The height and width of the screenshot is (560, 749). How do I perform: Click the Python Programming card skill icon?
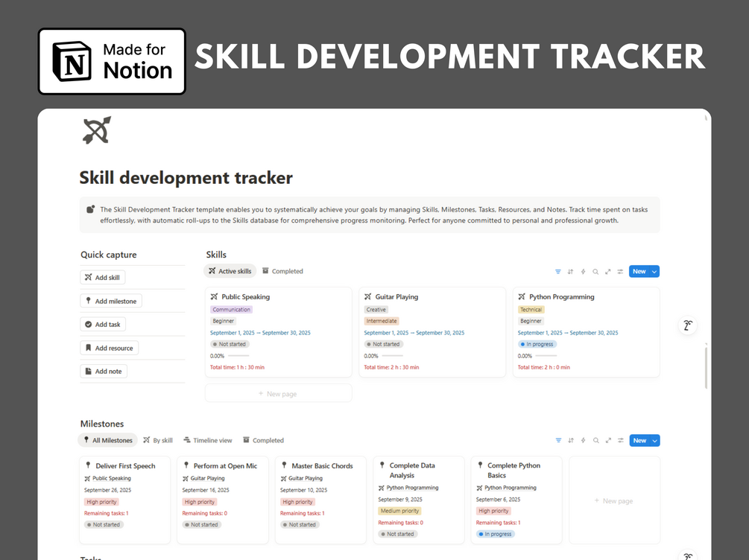[x=522, y=296]
